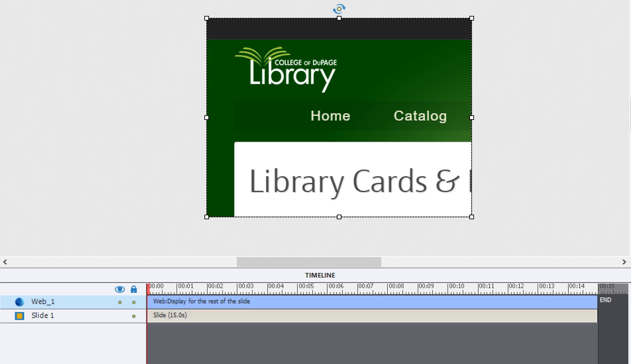Screen dimensions: 631x364
Task: Click Home in the library web preview
Action: [330, 116]
